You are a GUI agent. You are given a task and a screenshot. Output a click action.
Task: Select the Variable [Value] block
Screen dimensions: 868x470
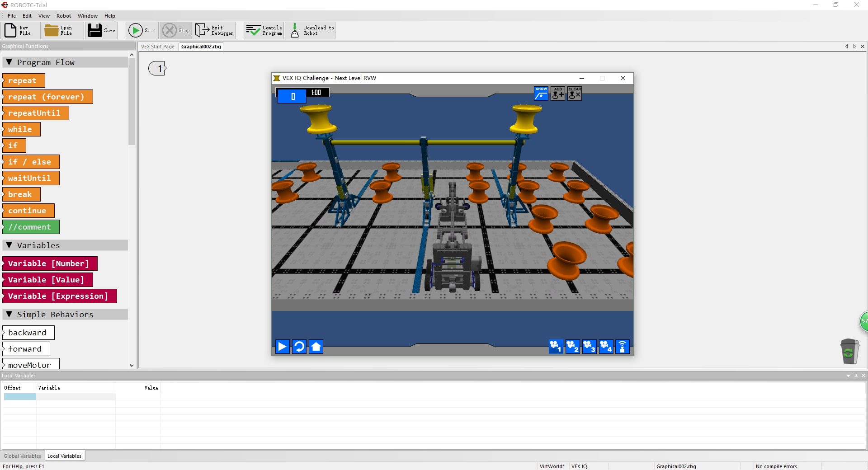point(47,280)
